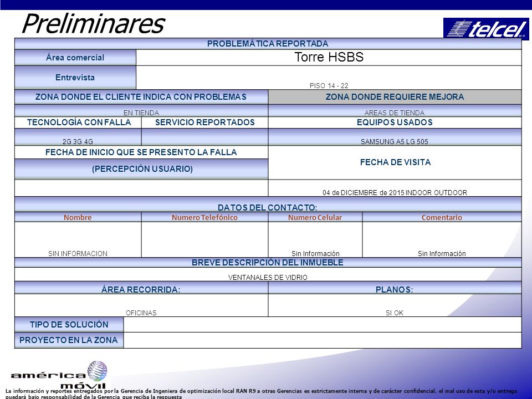This screenshot has height=399, width=532.
Task: Click ZONA DONDE REQUIERE MEJORA header
Action: coord(395,96)
